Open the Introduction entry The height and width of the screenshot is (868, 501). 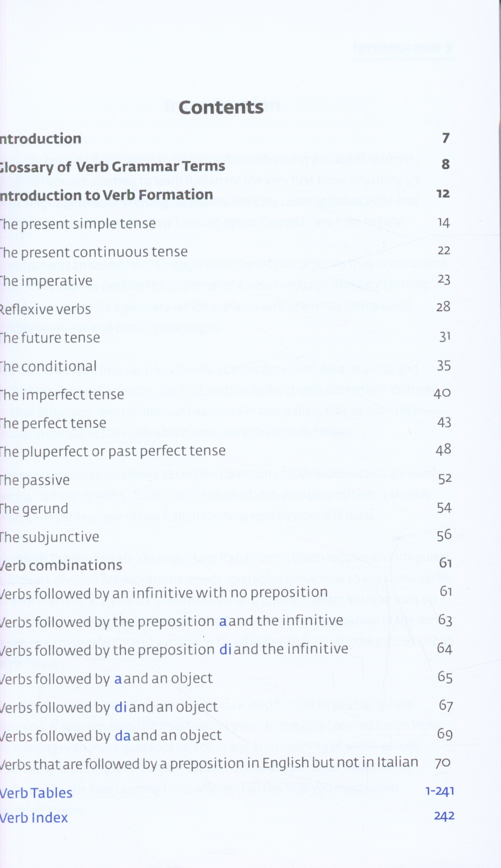(x=40, y=139)
